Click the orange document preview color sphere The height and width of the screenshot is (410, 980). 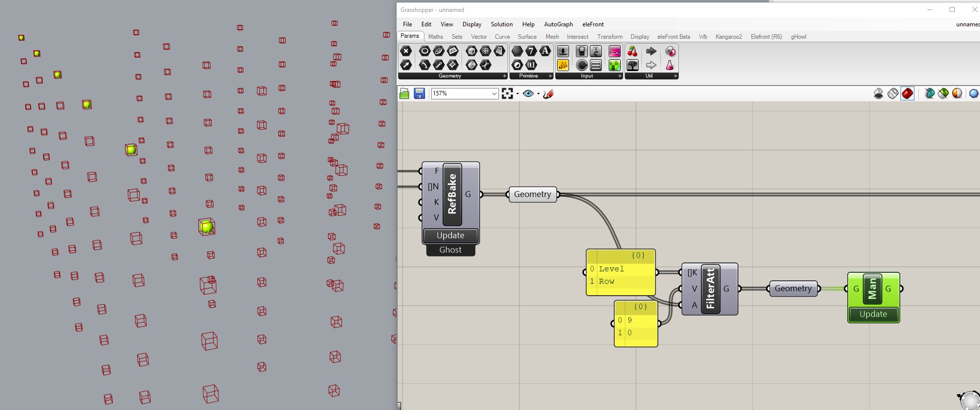[957, 93]
